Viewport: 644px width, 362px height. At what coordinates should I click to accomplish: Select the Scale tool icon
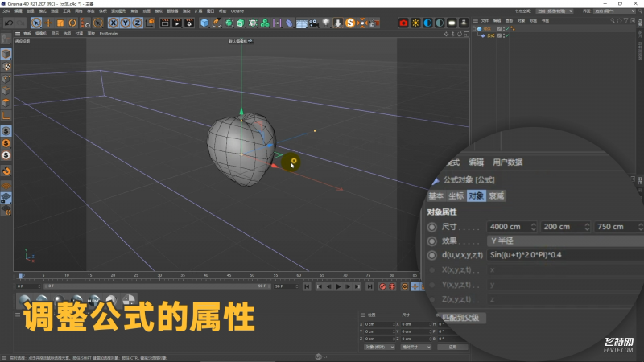[x=60, y=23]
